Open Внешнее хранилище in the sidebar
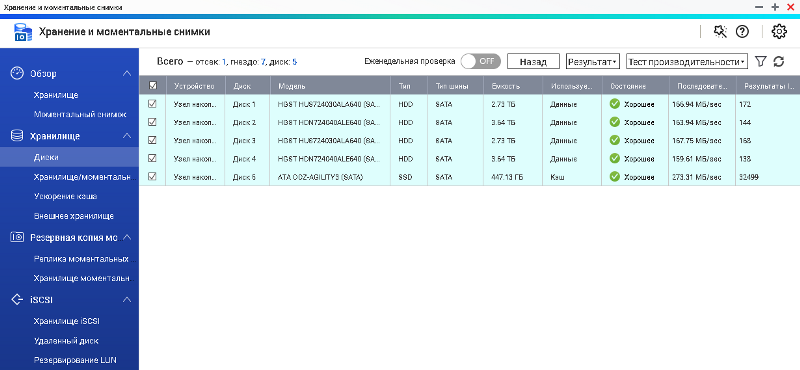This screenshot has height=370, width=800. point(73,216)
